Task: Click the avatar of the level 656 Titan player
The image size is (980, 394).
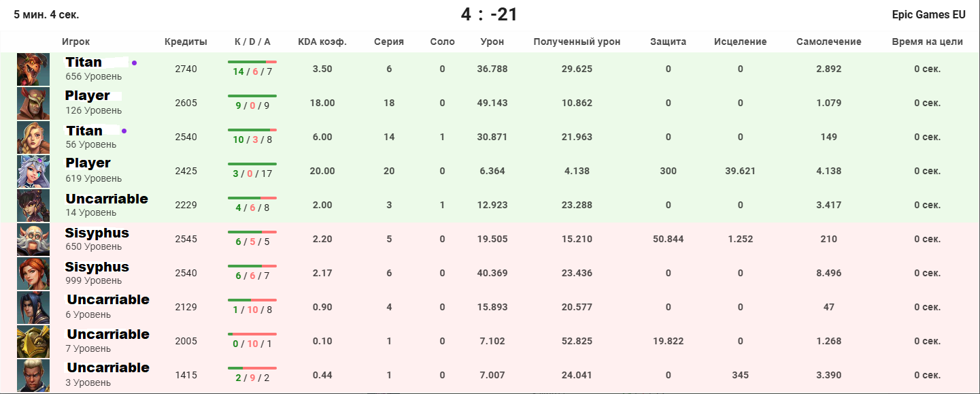Action: [33, 69]
